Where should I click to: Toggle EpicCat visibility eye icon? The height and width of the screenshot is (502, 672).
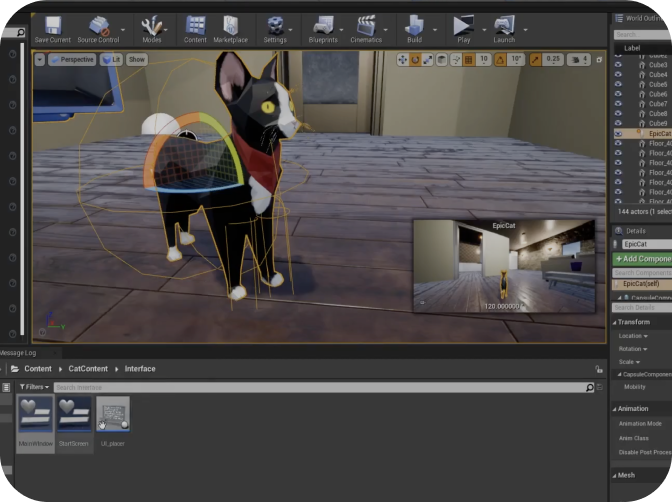click(618, 133)
